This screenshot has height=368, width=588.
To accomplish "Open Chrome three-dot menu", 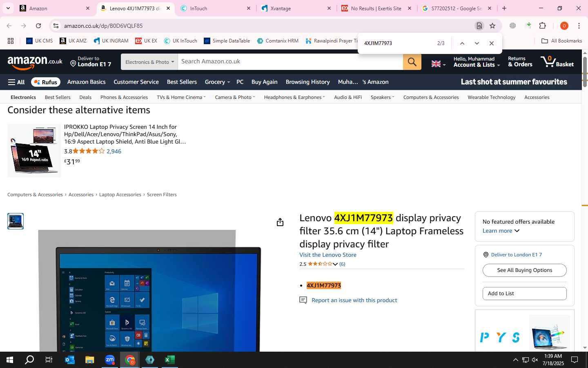I will [x=579, y=26].
